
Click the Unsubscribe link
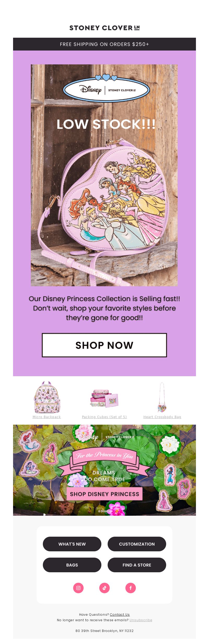pos(141,620)
